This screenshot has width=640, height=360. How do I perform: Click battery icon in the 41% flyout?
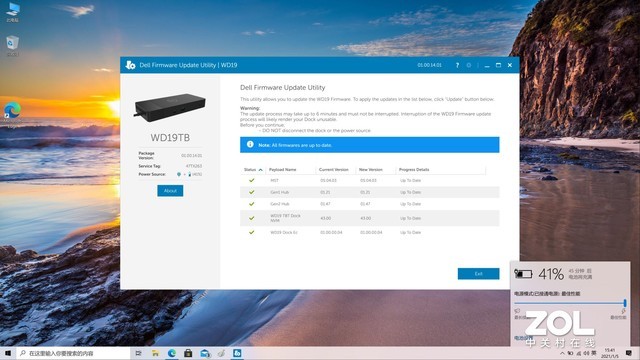pyautogui.click(x=523, y=274)
